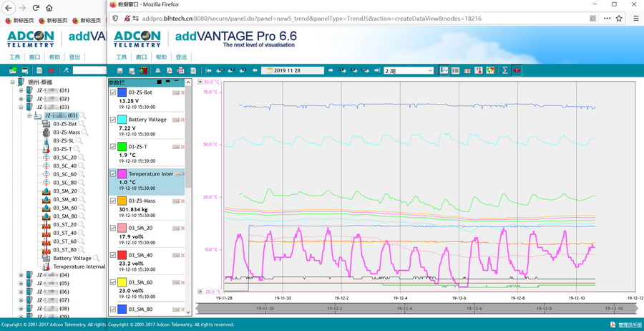Select the trend line chart view icon
Image resolution: width=644 pixels, height=331 pixels.
[444, 71]
